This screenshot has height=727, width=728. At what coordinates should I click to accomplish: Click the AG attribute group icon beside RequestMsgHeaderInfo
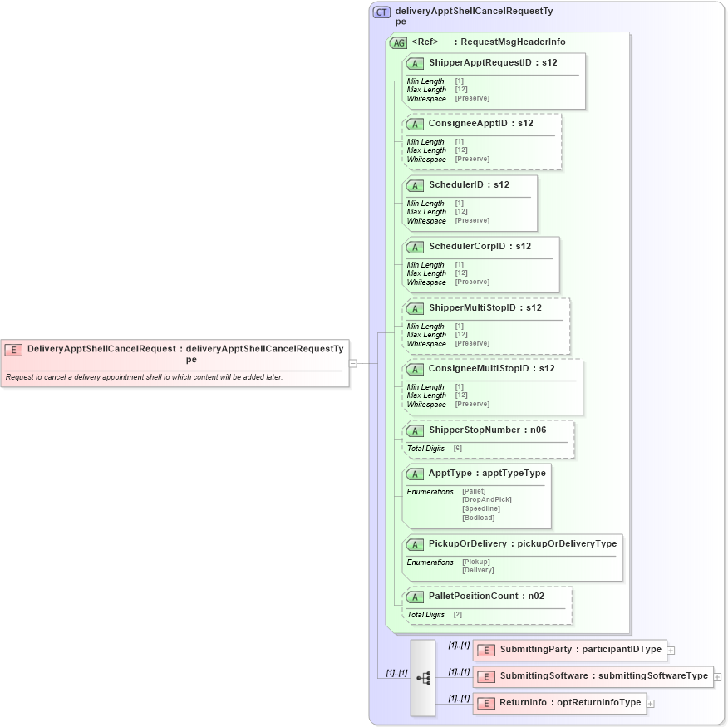click(x=398, y=42)
